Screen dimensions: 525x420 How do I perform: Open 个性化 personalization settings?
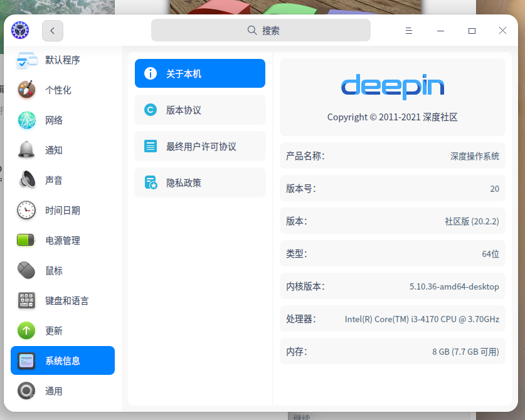63,90
